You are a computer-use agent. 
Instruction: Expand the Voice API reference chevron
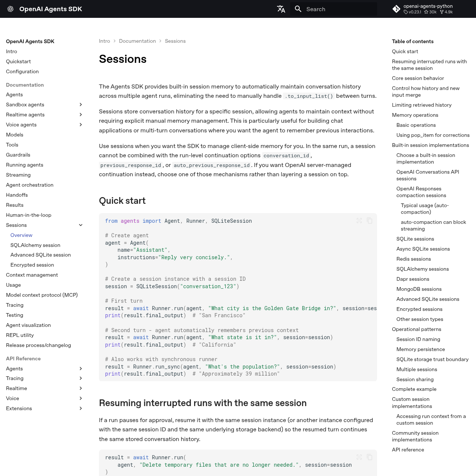point(81,399)
